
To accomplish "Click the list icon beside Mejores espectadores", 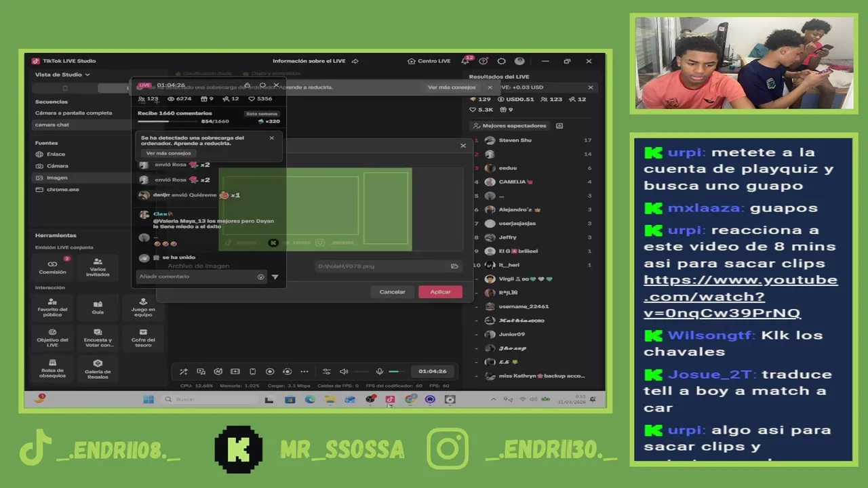I will pyautogui.click(x=559, y=126).
